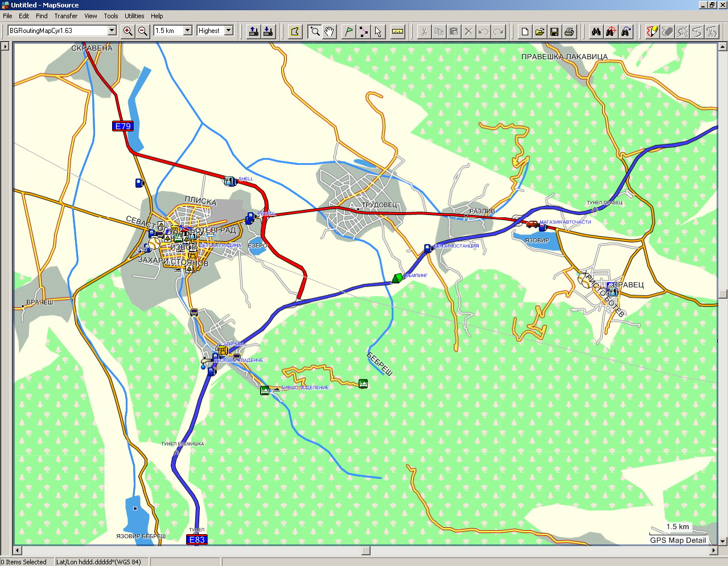Open the Utilities menu

coord(134,16)
